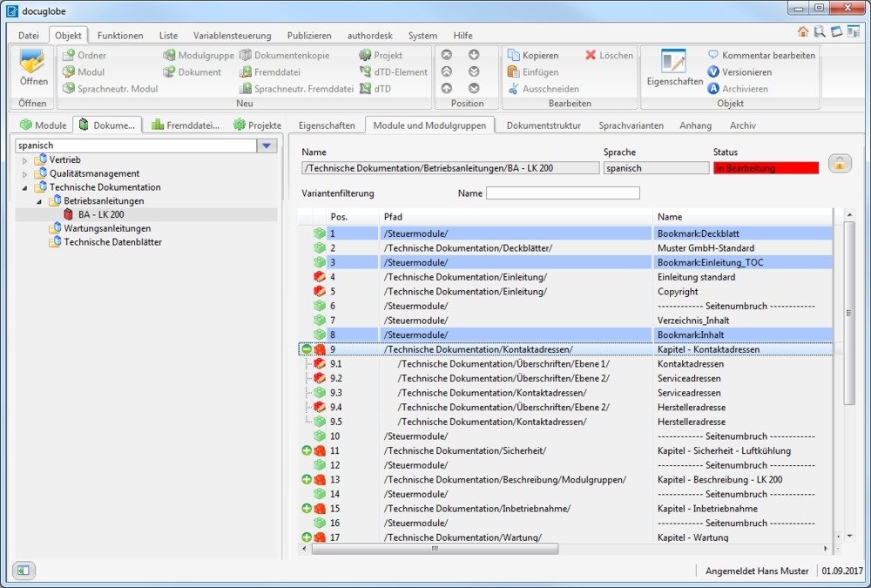871x588 pixels.
Task: Open the Variablensteuerung menu tab
Action: coord(232,36)
